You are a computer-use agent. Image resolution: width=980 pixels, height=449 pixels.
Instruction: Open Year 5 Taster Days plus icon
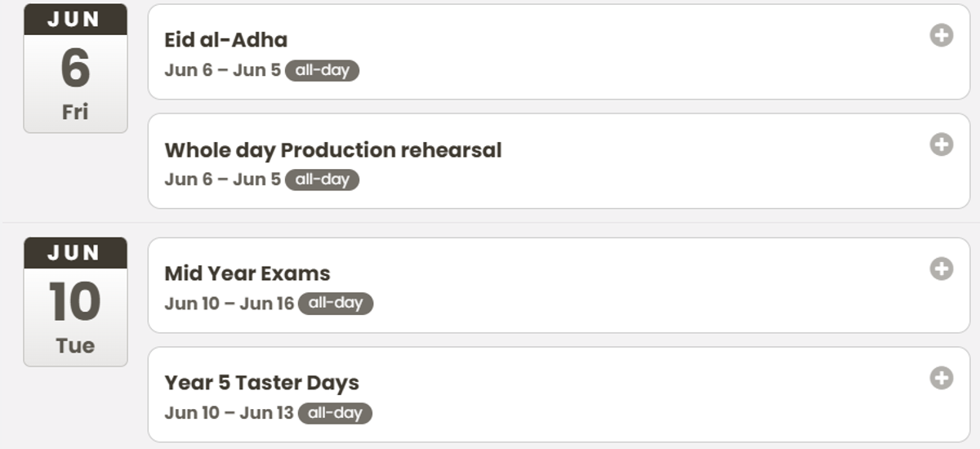point(942,378)
